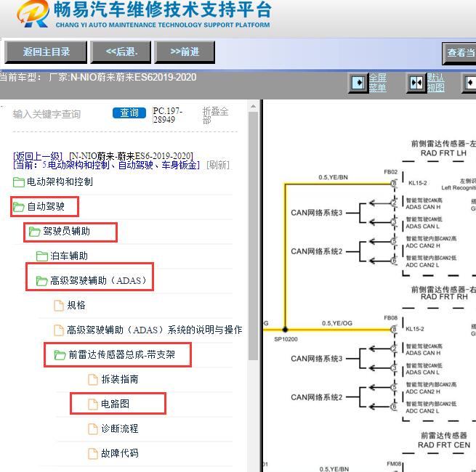Viewport: 476px width, 472px height.
Task: Open 高级驾驶辅助（ADAS）系统的说明与操作 document
Action: pyautogui.click(x=154, y=330)
